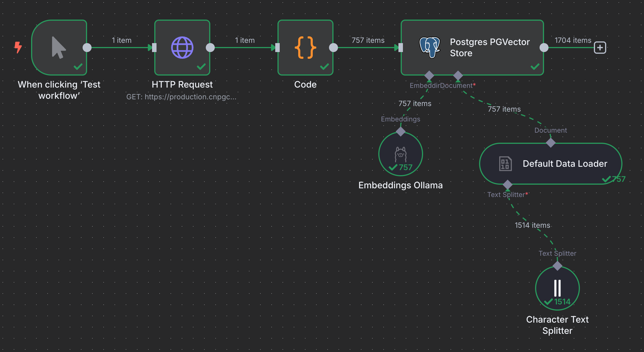
Task: Click the Postgres elephant icon
Action: [x=430, y=48]
